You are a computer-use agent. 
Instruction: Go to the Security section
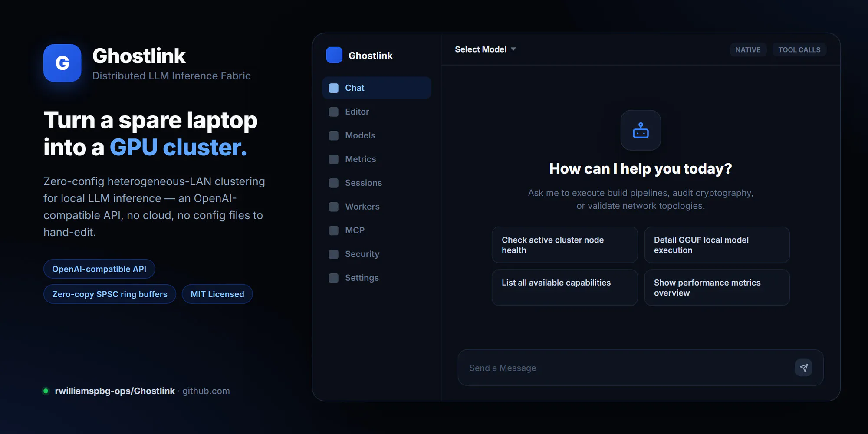tap(377, 254)
